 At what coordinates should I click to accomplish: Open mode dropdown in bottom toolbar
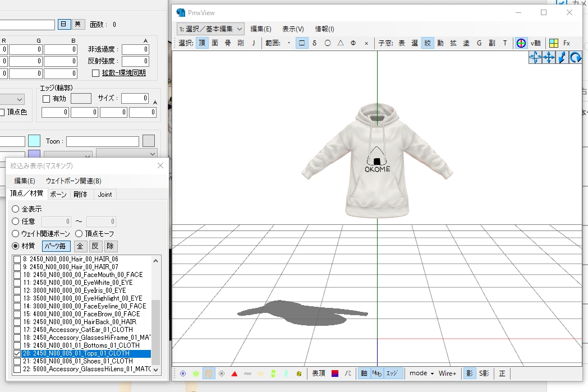coord(421,373)
